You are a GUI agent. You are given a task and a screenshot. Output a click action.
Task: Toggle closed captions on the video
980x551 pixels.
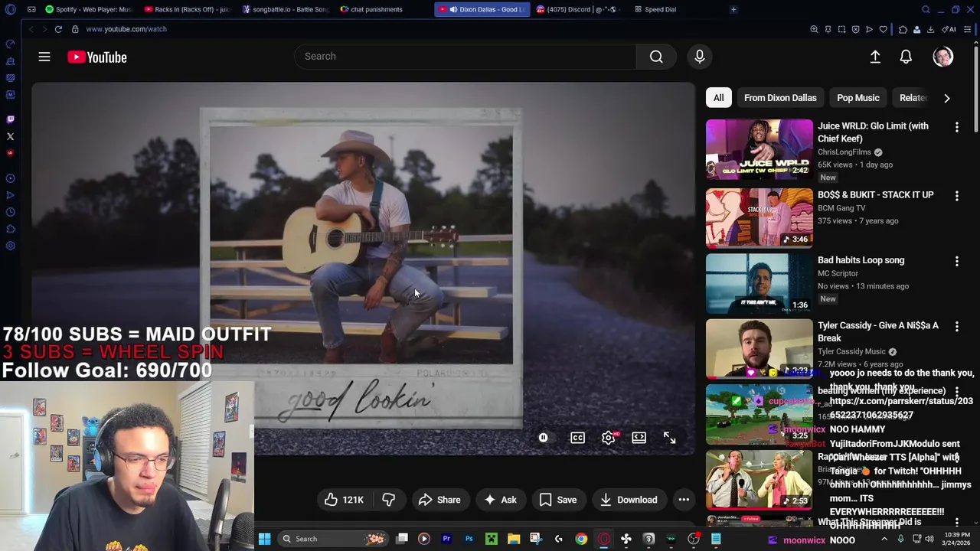[x=577, y=438]
